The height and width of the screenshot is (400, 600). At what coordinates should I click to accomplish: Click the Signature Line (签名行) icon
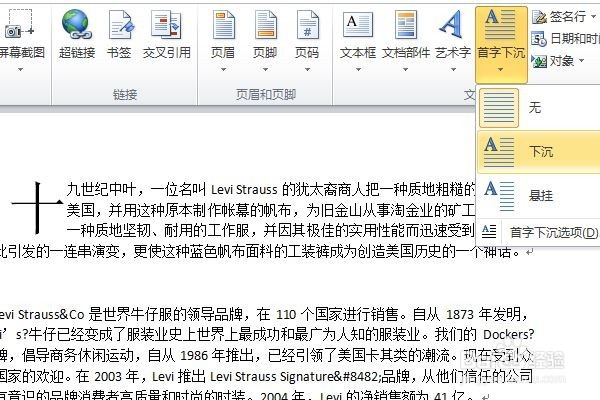pyautogui.click(x=540, y=17)
